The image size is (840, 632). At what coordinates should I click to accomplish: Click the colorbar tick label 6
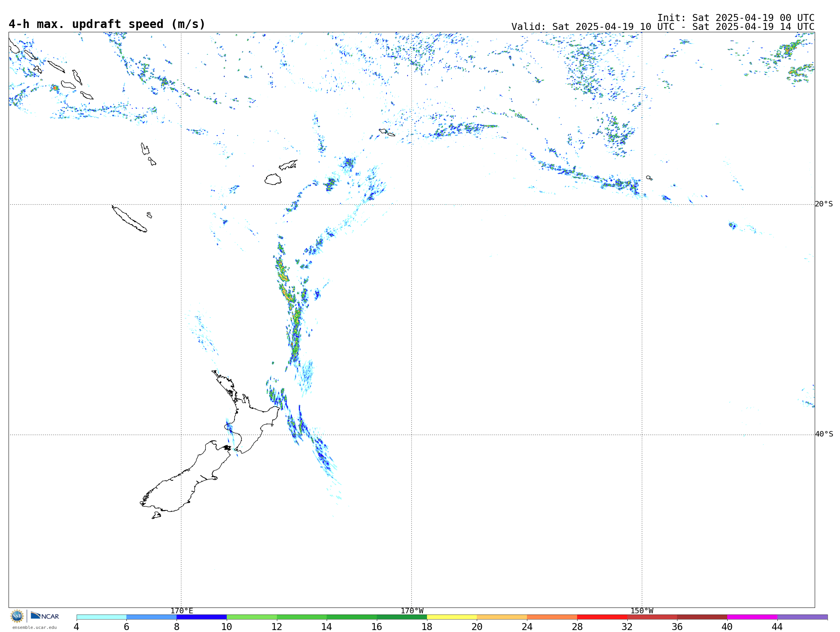(127, 627)
